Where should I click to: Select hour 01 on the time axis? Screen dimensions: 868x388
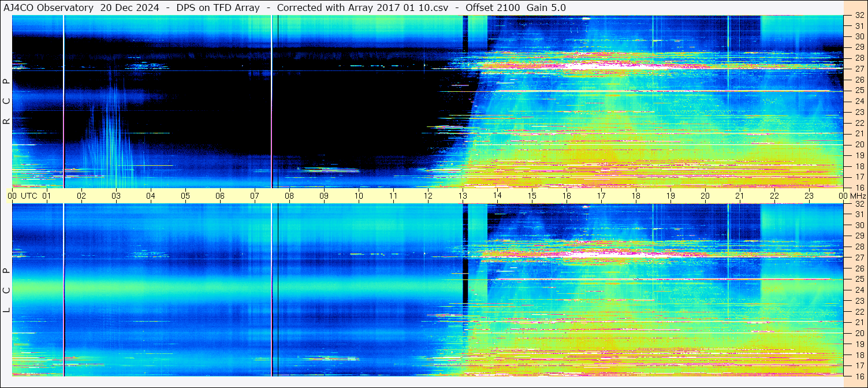coord(47,196)
